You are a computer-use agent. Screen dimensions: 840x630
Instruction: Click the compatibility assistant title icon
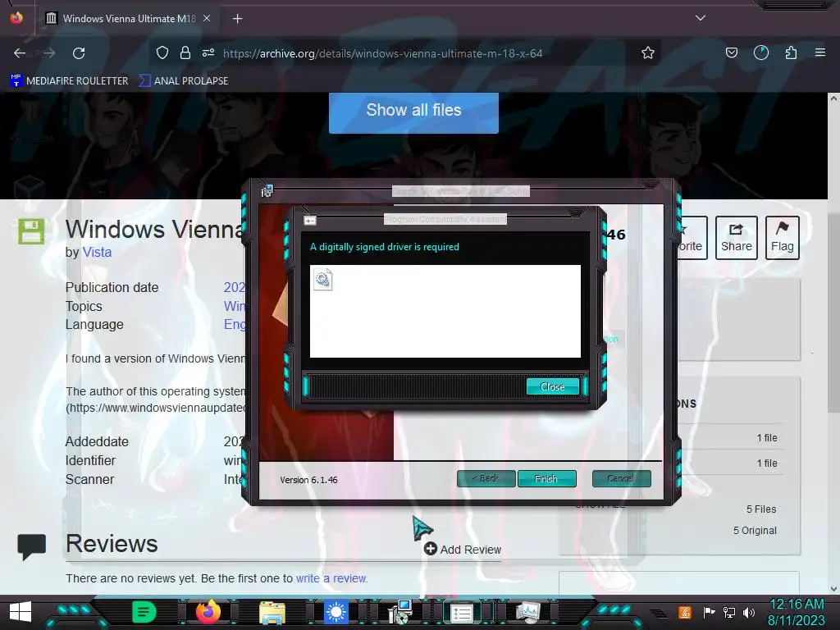click(x=309, y=220)
